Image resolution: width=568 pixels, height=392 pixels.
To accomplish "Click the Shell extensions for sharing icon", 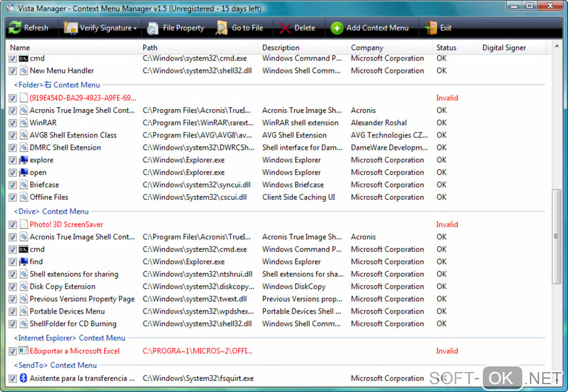I will (x=24, y=274).
